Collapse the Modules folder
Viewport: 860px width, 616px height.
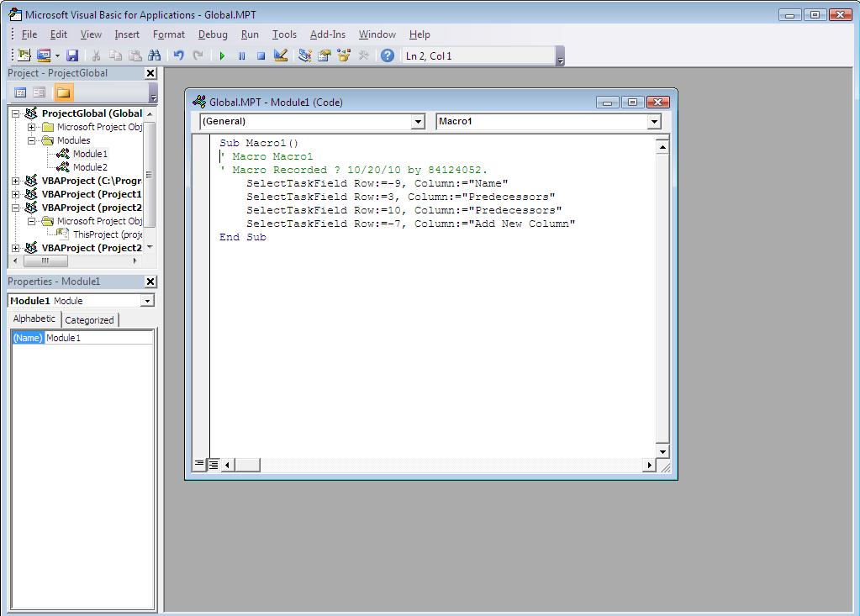[32, 140]
